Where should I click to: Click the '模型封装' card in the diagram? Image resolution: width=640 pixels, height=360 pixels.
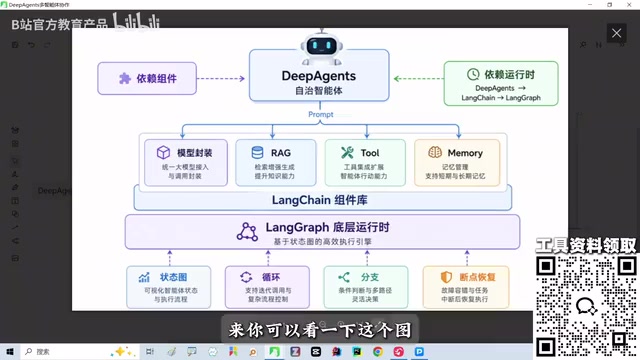(x=186, y=162)
